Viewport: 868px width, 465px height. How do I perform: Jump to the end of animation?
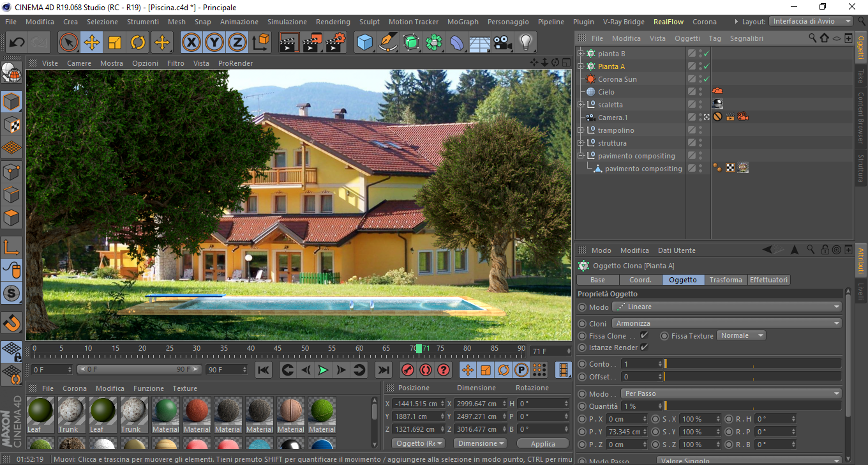[383, 369]
